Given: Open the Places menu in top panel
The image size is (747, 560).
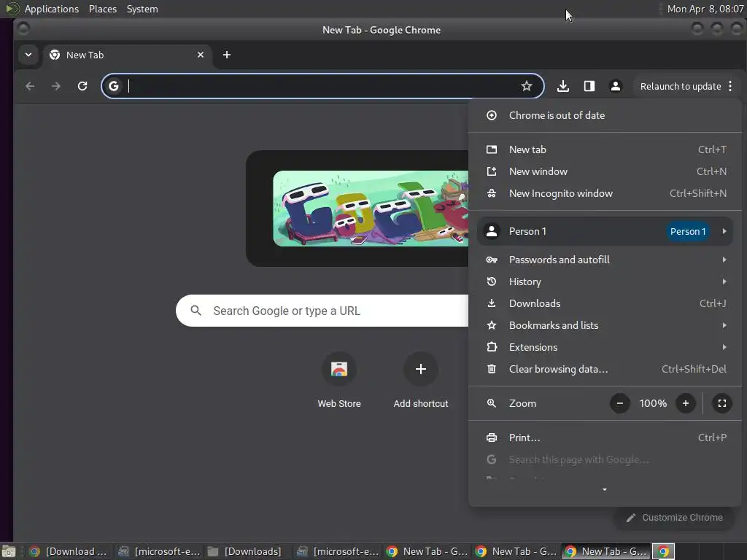Looking at the screenshot, I should [x=103, y=9].
